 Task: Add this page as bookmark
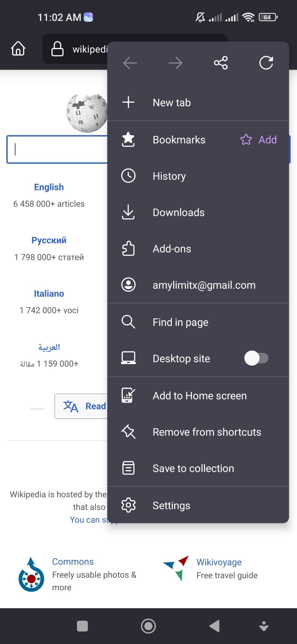(258, 140)
